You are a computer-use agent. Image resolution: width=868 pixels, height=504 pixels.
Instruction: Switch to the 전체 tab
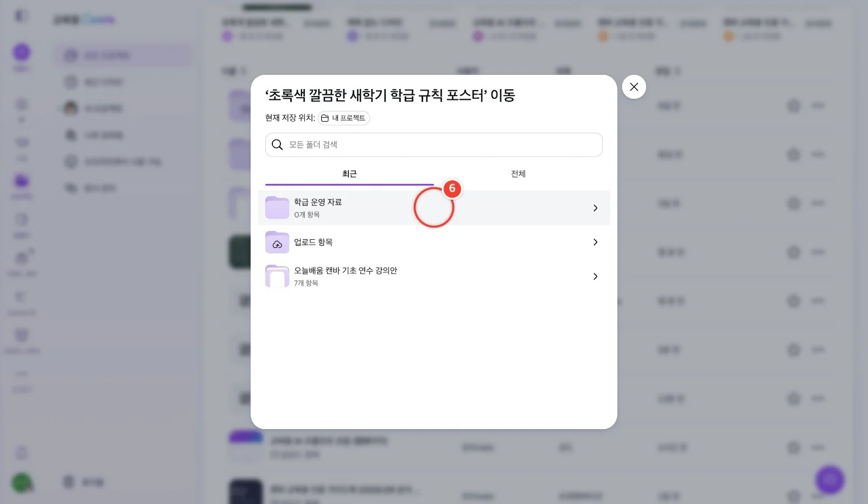(518, 174)
